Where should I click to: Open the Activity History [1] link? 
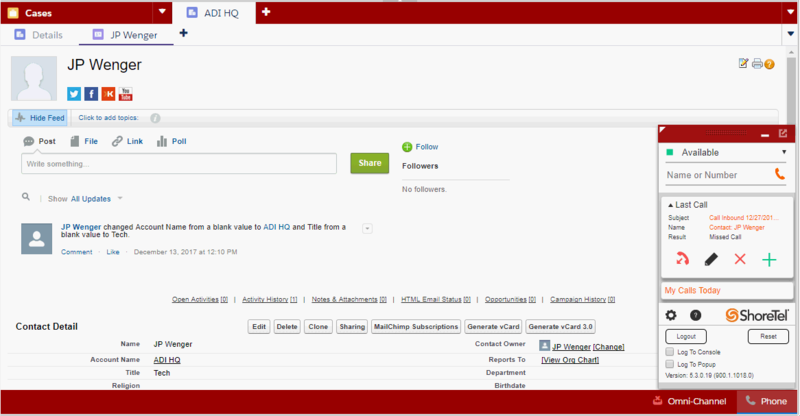coord(269,300)
